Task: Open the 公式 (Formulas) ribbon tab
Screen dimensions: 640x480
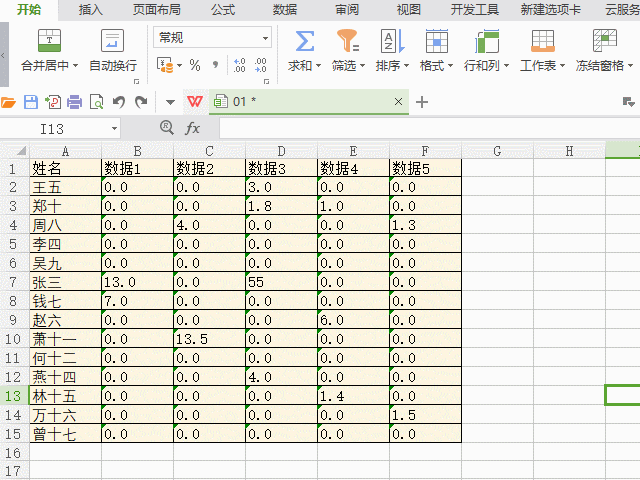Action: 223,10
